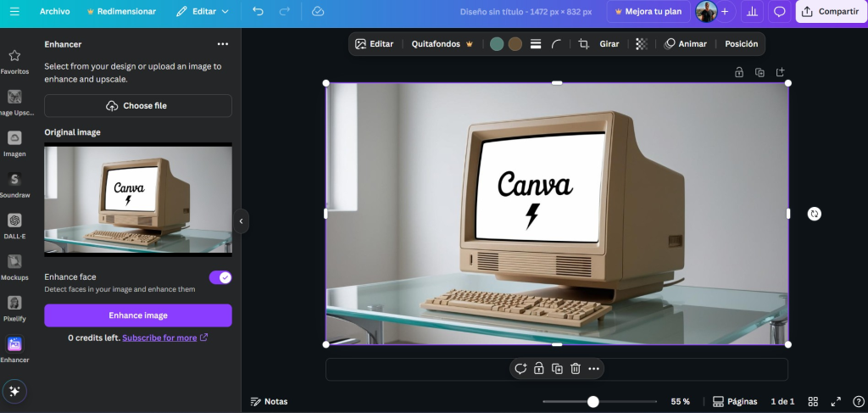Open the Imagen sidebar app

tap(15, 144)
